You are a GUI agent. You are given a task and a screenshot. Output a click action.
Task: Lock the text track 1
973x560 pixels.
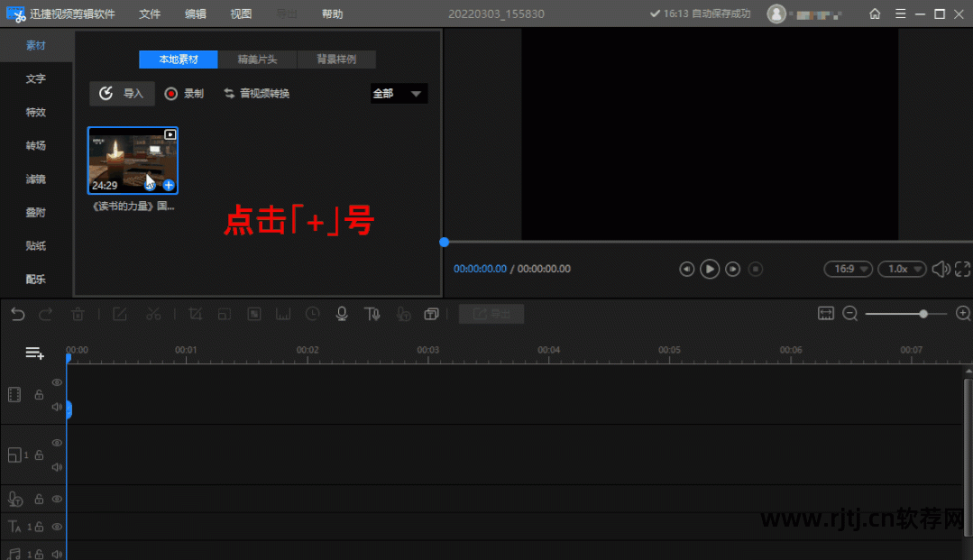pyautogui.click(x=39, y=527)
